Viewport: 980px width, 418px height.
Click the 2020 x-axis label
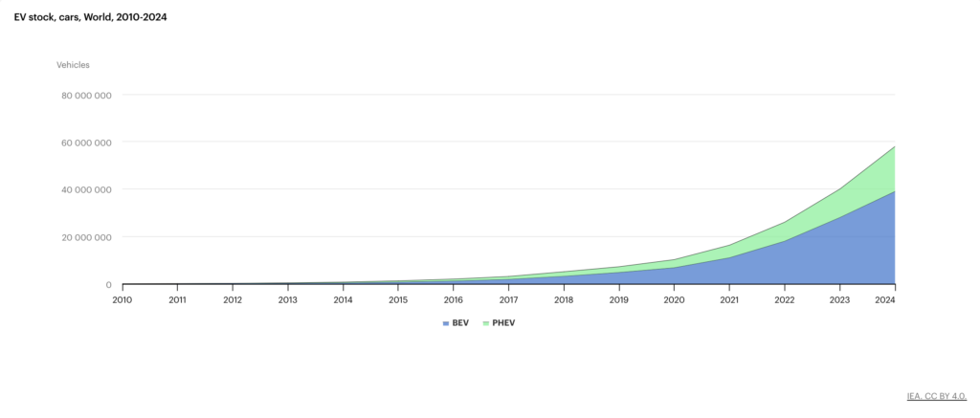(x=675, y=300)
